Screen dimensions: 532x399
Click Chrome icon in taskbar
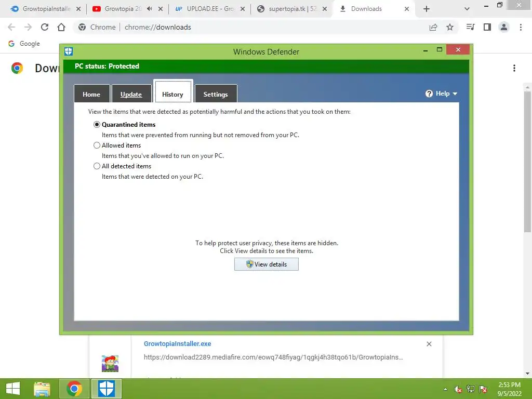[74, 389]
